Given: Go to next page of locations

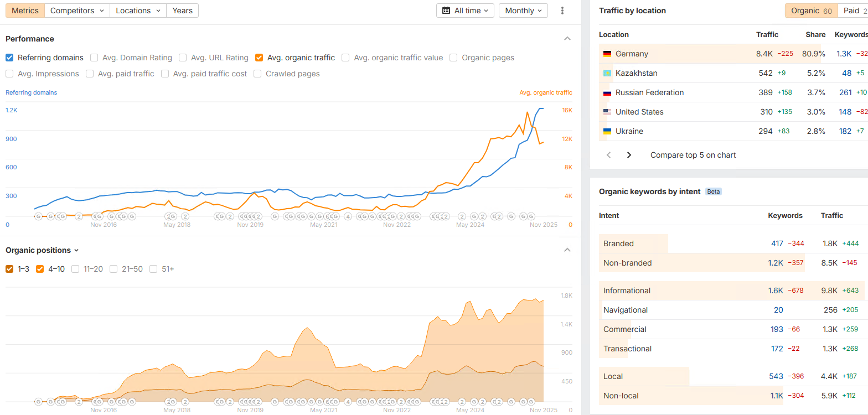Looking at the screenshot, I should (629, 155).
